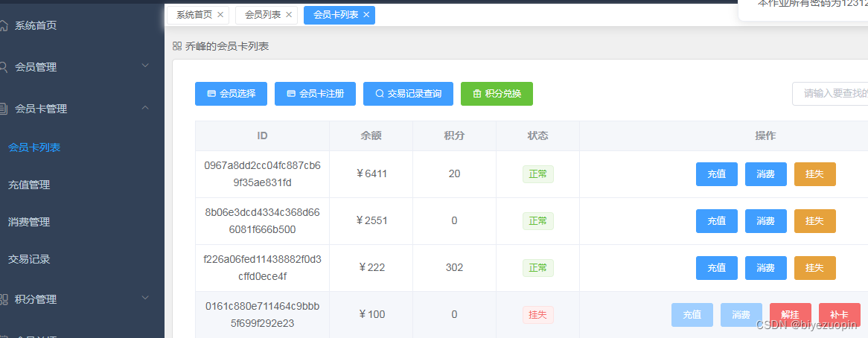Go to 系统首页 in the sidebar
Image resolution: width=868 pixels, height=338 pixels.
click(x=36, y=25)
